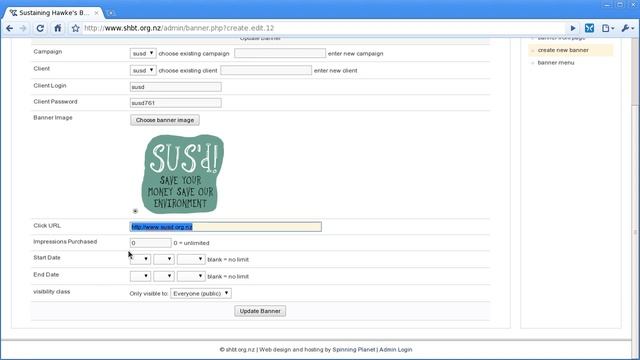Click the play arrow icon beside address bar
The image size is (640, 360).
point(573,28)
